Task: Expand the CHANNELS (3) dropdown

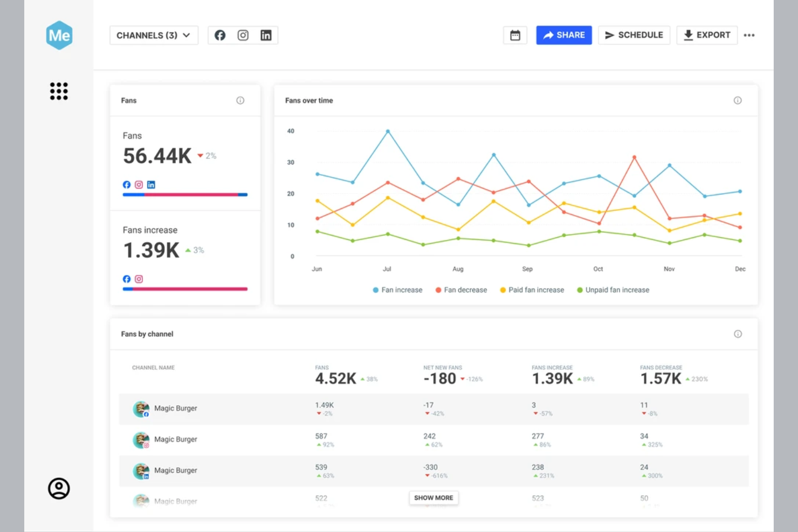Action: 154,35
